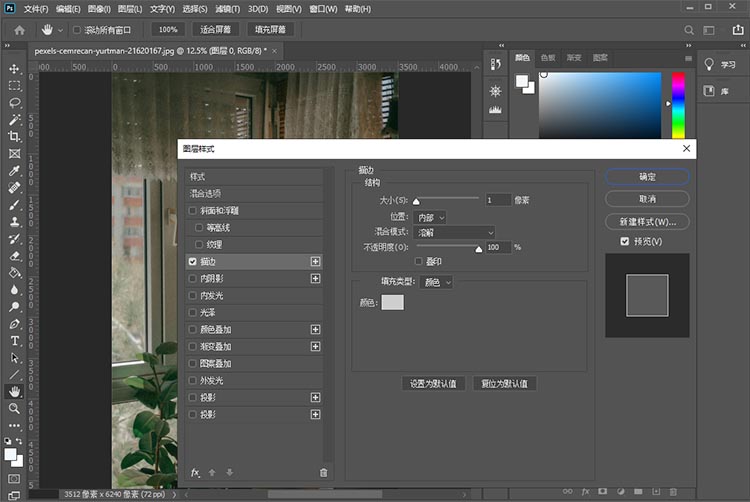Select the Move tool in toolbar
Image resolution: width=750 pixels, height=502 pixels.
click(x=14, y=69)
